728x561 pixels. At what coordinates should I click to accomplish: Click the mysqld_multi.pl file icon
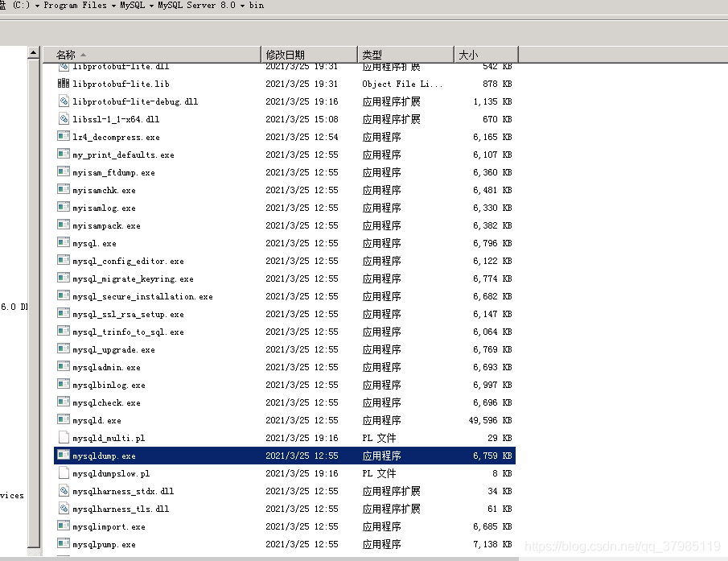click(x=64, y=438)
